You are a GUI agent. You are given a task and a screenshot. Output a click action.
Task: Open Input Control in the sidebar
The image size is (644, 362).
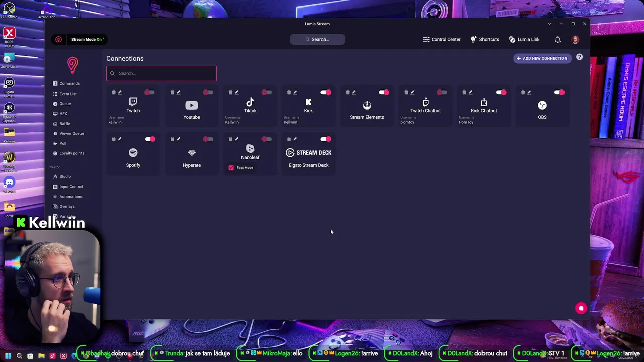(x=67, y=187)
